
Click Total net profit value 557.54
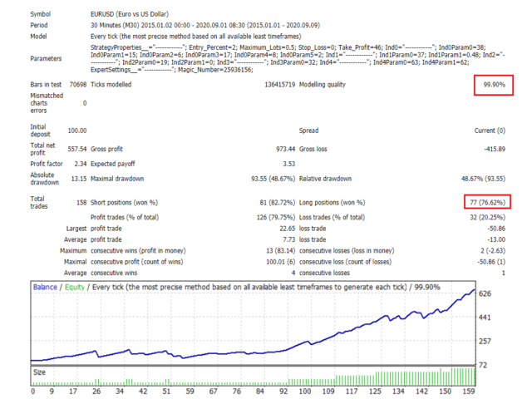click(x=77, y=149)
